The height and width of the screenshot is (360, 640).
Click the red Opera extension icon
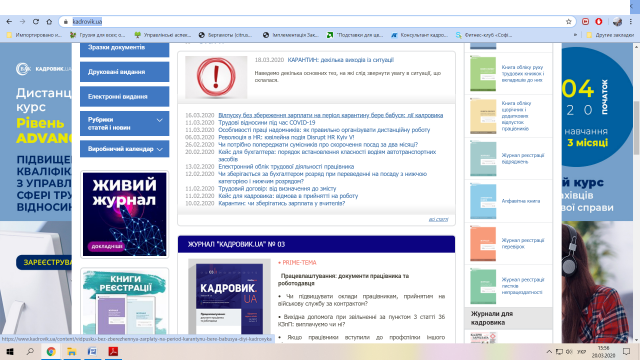pyautogui.click(x=599, y=22)
